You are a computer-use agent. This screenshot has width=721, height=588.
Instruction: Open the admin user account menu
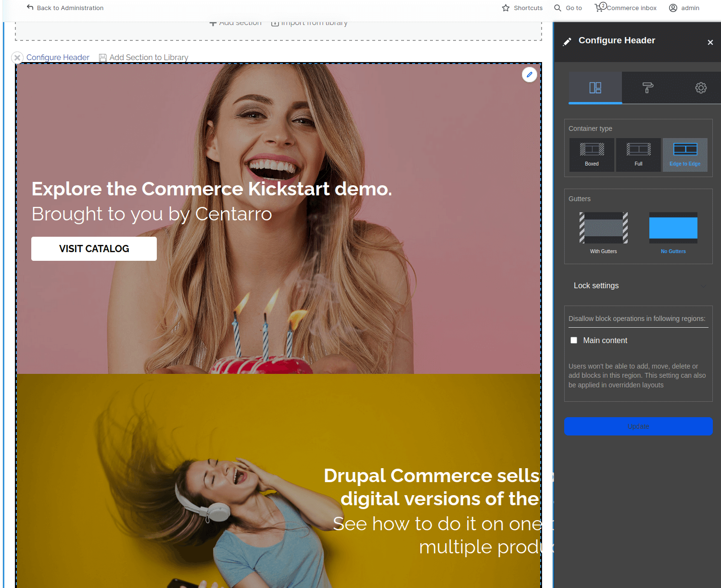(684, 8)
